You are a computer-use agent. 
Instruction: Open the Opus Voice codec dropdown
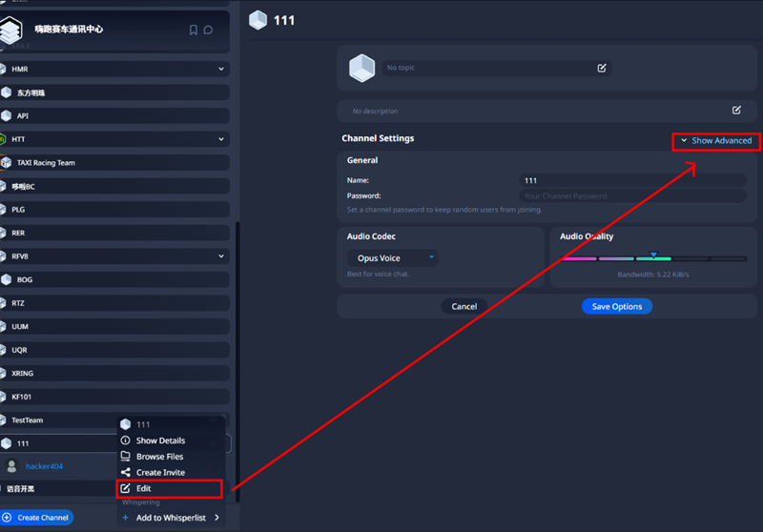click(392, 257)
